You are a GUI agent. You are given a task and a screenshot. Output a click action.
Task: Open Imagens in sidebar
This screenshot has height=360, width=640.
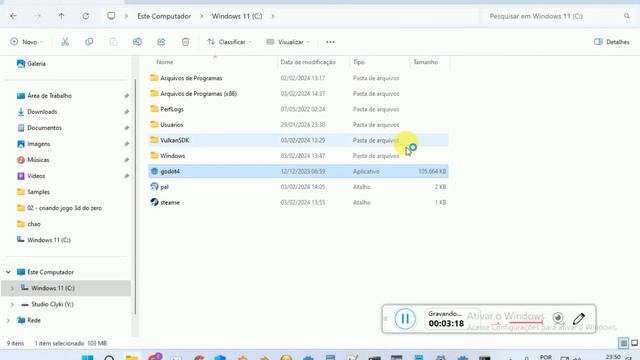pyautogui.click(x=33, y=144)
